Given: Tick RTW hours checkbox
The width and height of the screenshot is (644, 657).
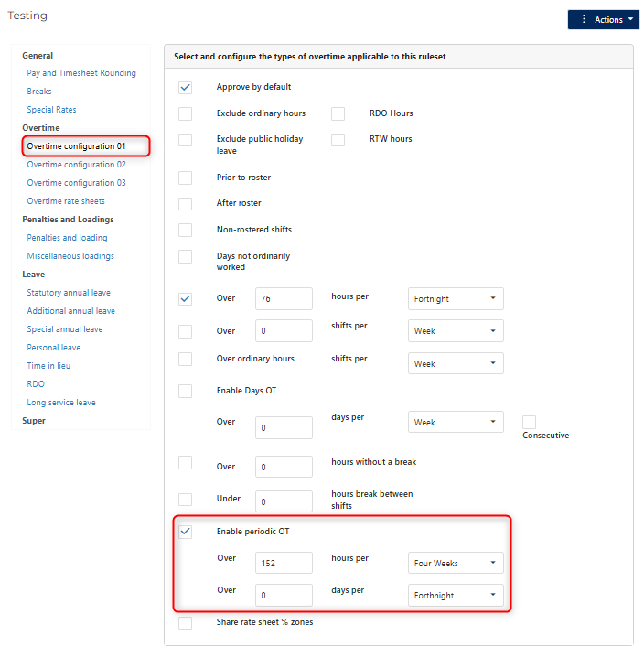Looking at the screenshot, I should [x=338, y=139].
